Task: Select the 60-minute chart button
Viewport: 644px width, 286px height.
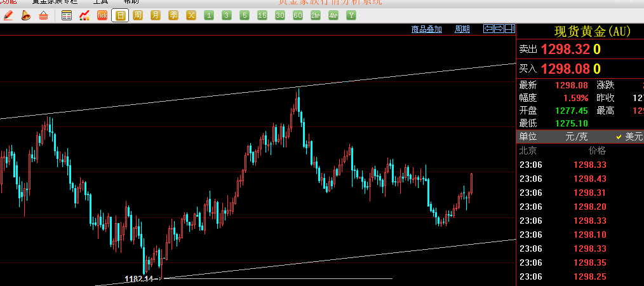Action: pos(298,16)
